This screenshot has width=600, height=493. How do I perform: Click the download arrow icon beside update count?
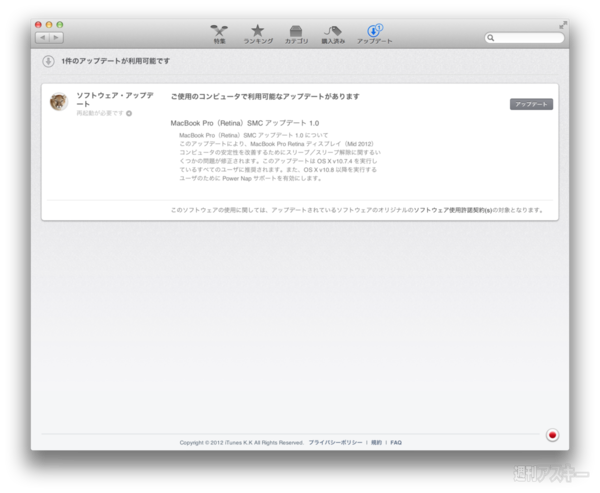click(48, 61)
